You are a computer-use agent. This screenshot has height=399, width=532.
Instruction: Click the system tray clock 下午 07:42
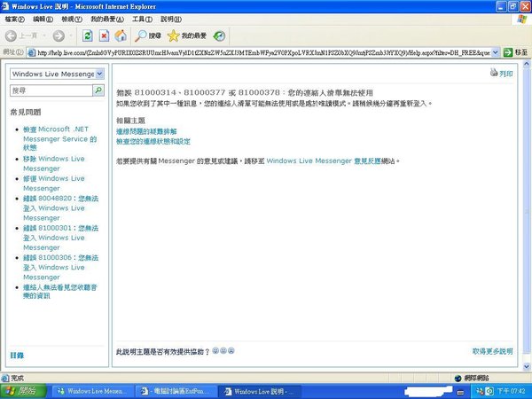pos(511,391)
